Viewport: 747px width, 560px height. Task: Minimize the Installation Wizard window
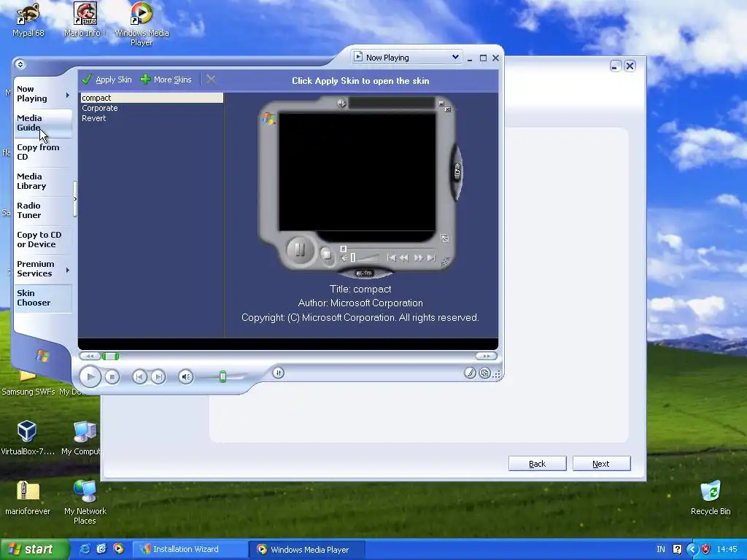coord(615,66)
